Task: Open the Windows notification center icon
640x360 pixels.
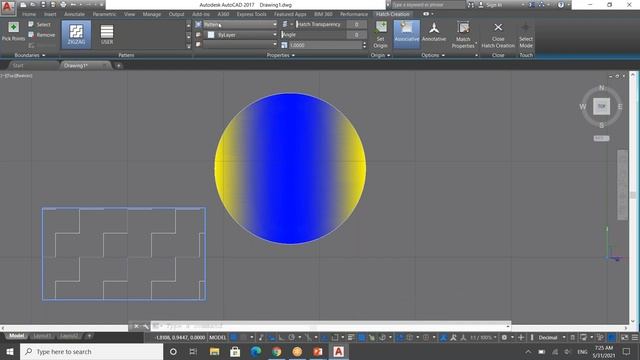Action: click(626, 351)
